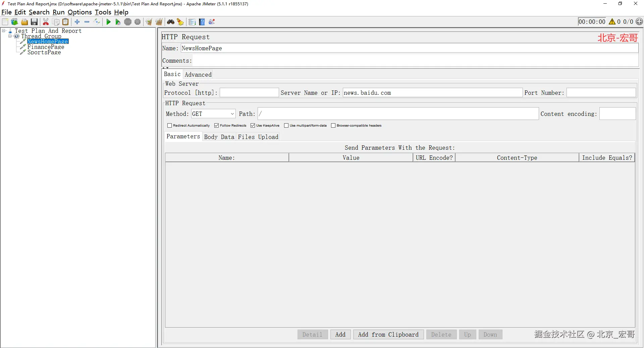The image size is (644, 348).
Task: Click the Add parameter button
Action: tap(340, 334)
